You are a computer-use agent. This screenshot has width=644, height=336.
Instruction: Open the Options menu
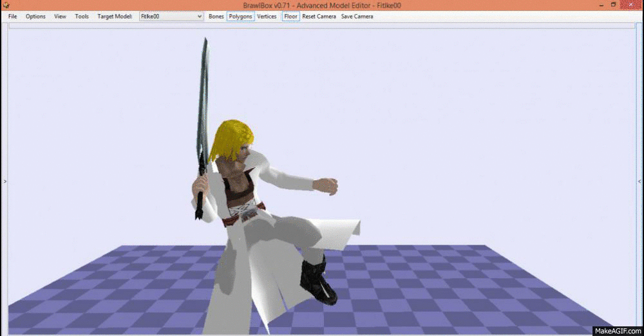35,16
